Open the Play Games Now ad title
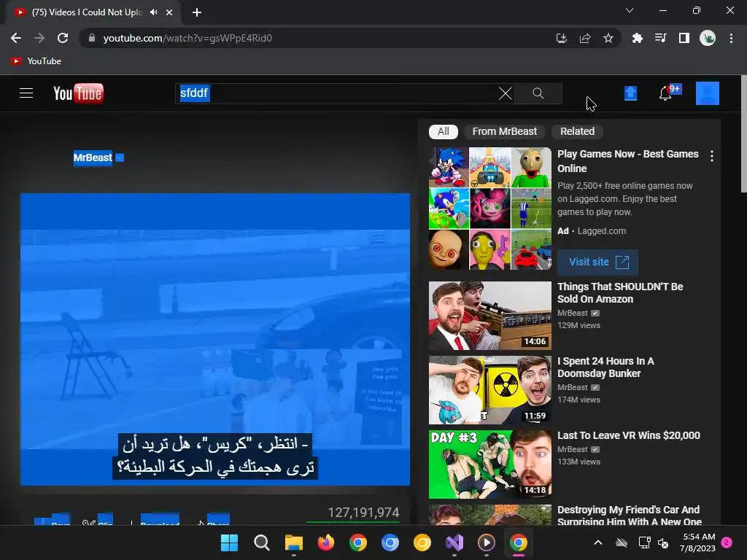 (628, 161)
